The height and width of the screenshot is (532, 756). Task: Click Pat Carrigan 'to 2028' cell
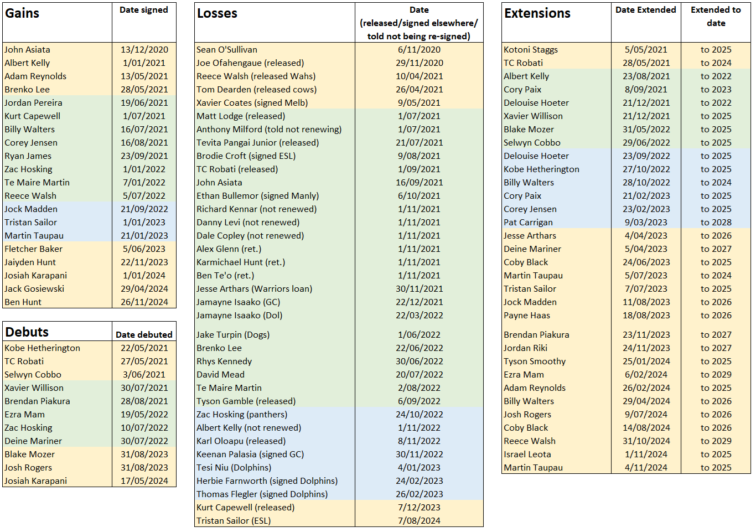pyautogui.click(x=716, y=222)
